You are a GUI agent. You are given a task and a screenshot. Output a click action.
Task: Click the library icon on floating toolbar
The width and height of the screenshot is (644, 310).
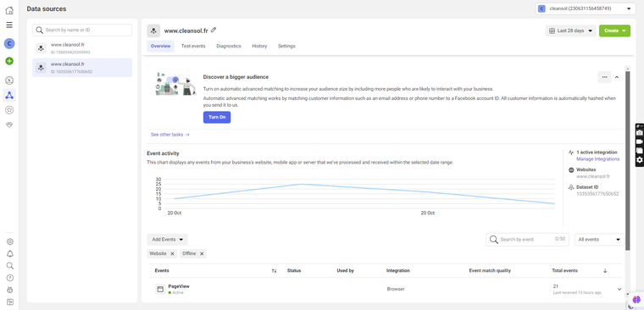(x=640, y=151)
